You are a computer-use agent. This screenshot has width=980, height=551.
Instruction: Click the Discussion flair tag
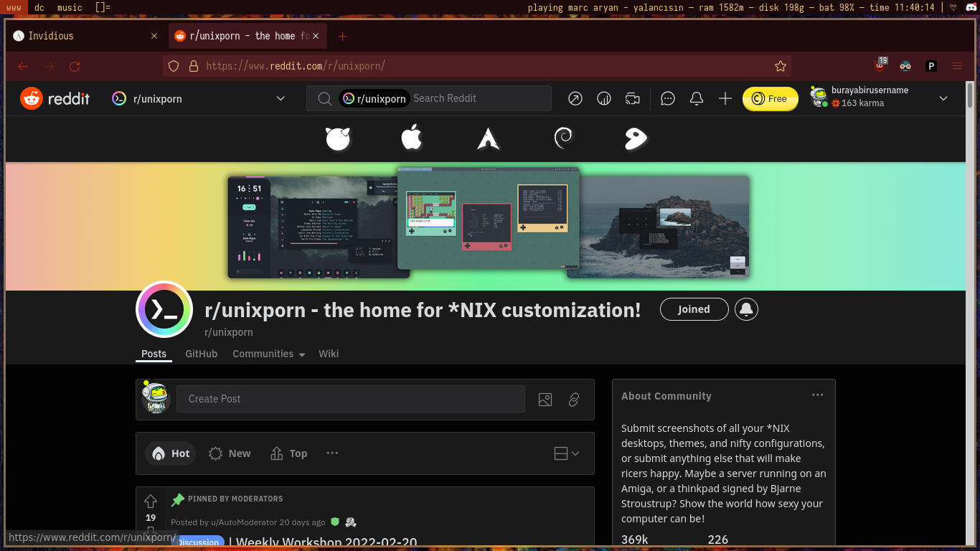click(x=198, y=542)
